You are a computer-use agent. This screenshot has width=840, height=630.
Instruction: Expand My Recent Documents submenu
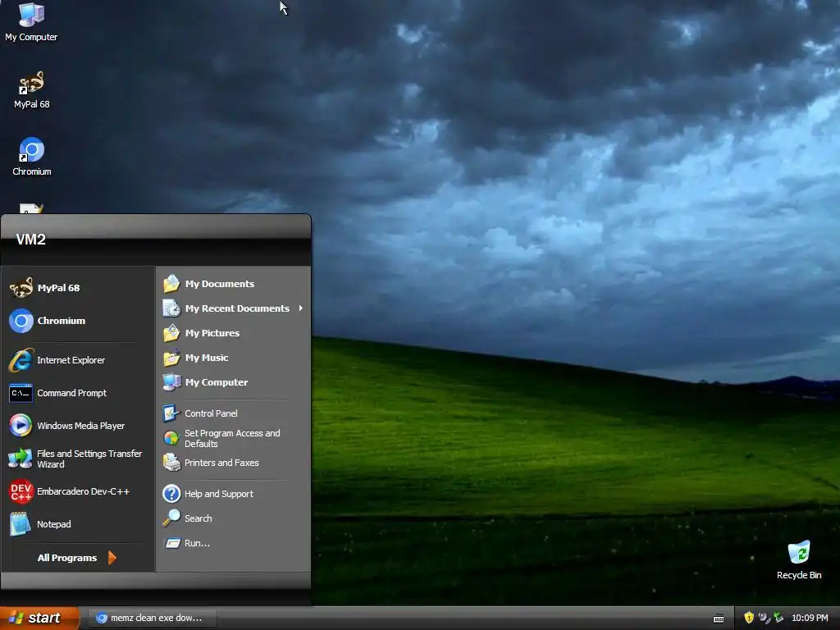[x=233, y=308]
